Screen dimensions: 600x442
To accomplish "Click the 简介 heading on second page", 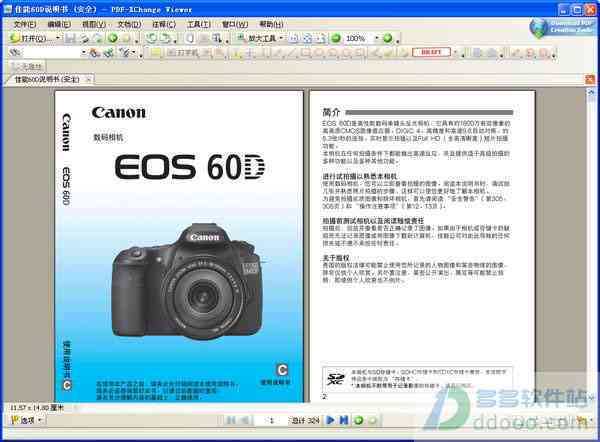I will click(x=331, y=112).
